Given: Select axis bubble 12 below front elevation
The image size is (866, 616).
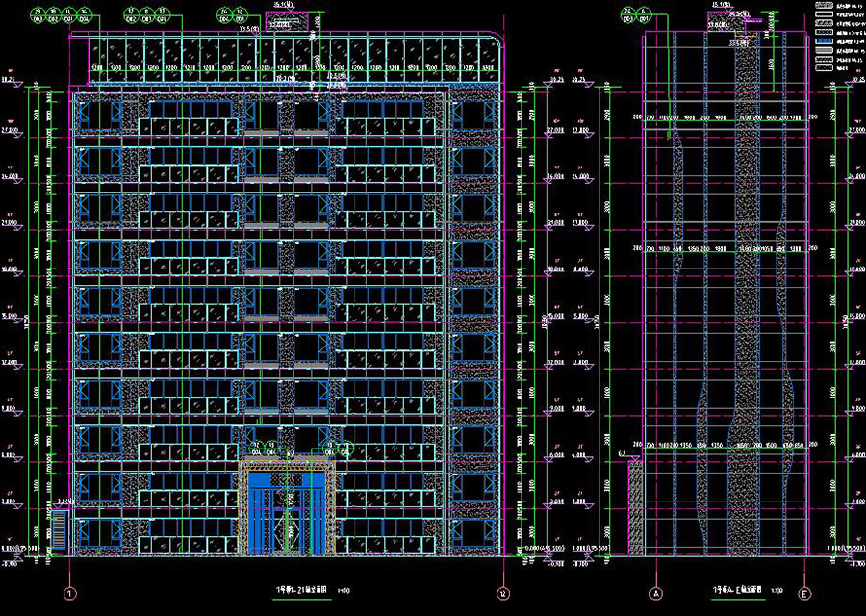Looking at the screenshot, I should pyautogui.click(x=503, y=595).
